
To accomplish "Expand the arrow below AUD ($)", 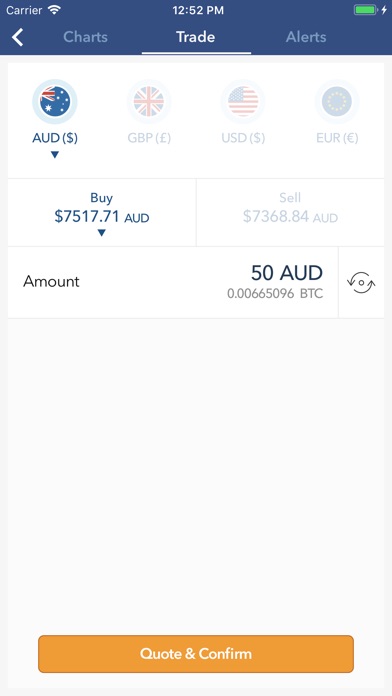I will [x=55, y=155].
